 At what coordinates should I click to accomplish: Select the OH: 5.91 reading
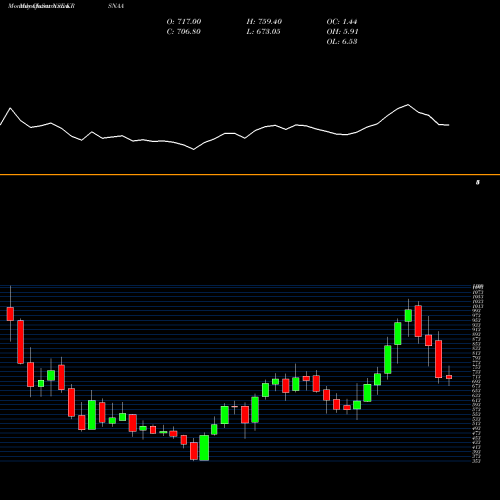342,32
